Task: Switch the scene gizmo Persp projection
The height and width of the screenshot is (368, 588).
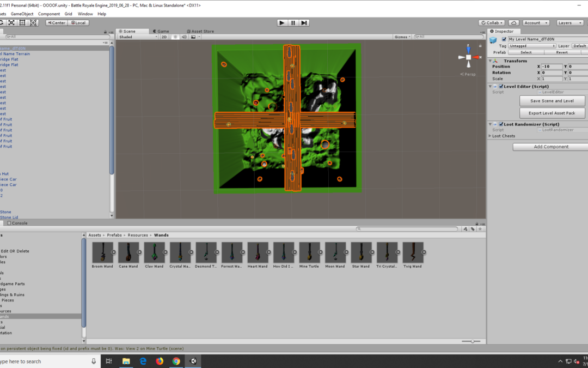Action: 468,74
